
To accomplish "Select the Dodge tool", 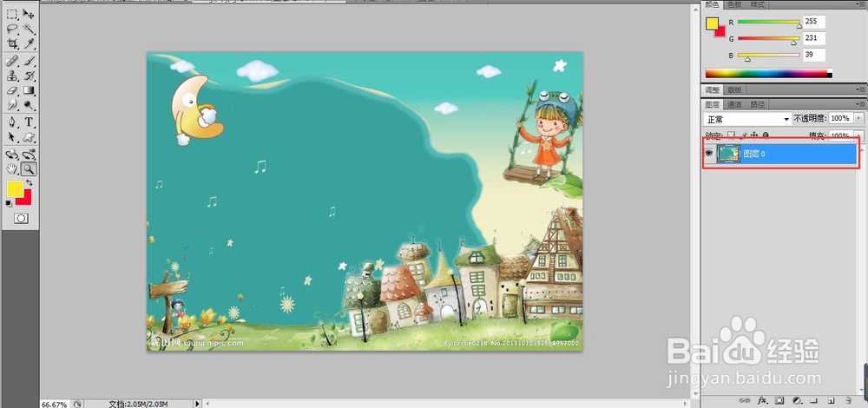I will (29, 105).
